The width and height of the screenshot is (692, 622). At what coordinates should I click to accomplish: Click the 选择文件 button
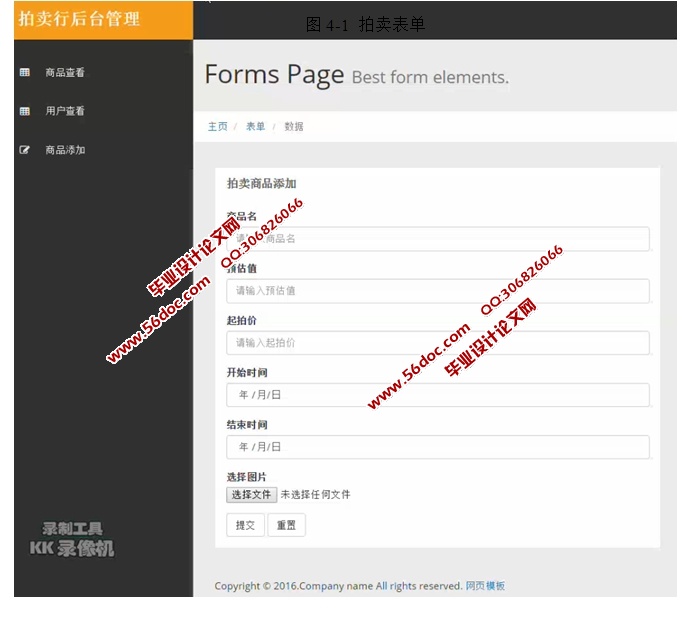tap(252, 495)
